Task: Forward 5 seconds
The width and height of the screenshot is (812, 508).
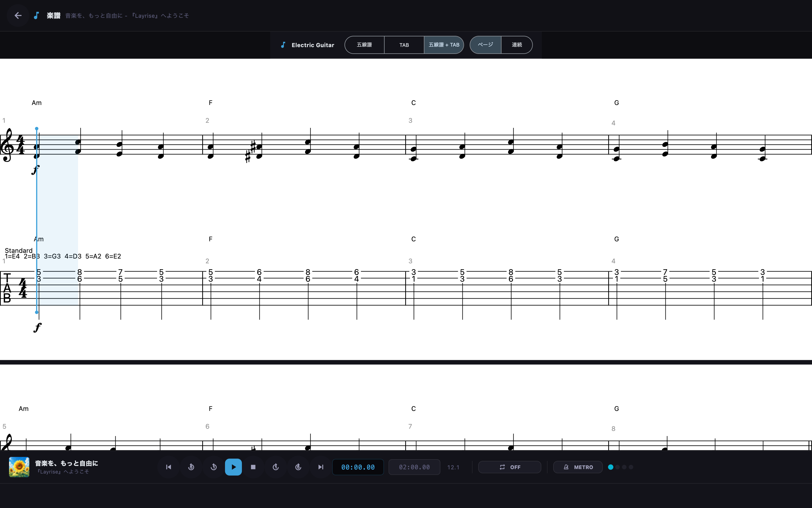Action: click(x=298, y=467)
